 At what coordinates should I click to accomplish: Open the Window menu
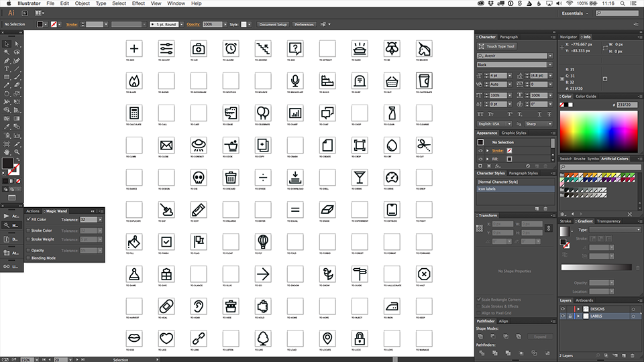point(176,3)
